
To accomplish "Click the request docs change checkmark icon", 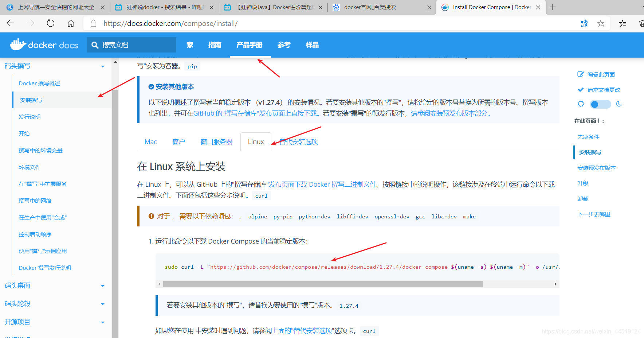I will pos(581,89).
